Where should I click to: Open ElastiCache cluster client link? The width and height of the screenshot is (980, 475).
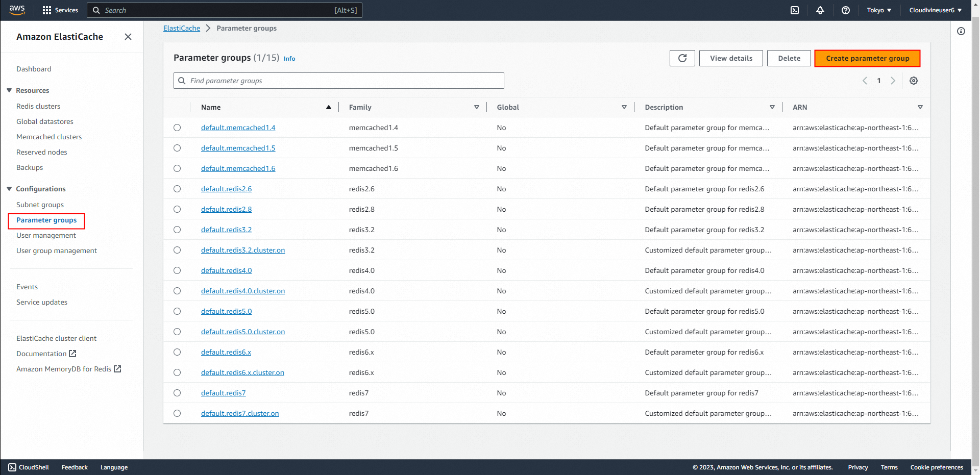pos(56,338)
